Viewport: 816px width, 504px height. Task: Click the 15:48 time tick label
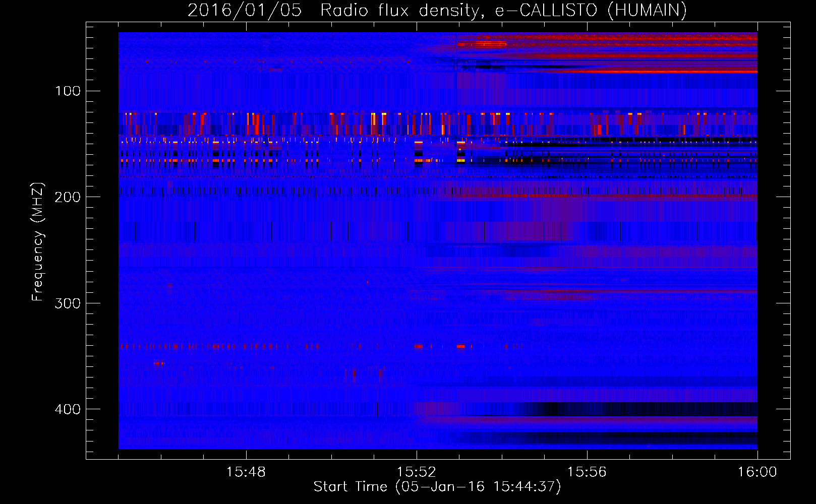[246, 472]
